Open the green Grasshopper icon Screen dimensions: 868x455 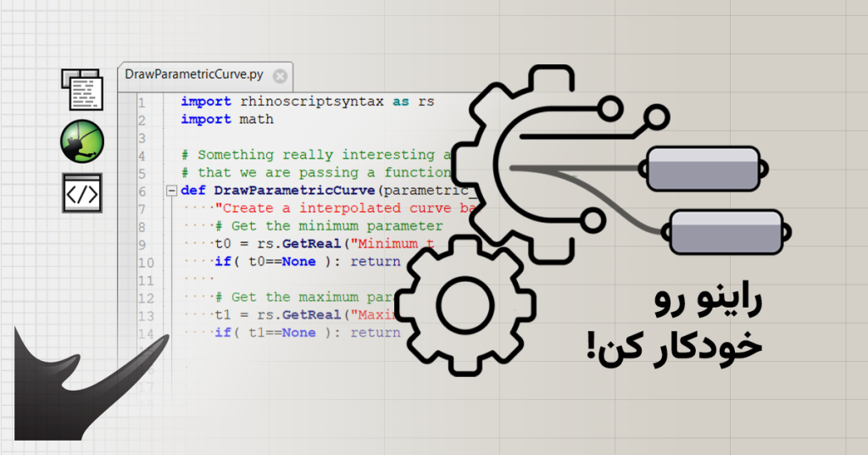[x=82, y=141]
